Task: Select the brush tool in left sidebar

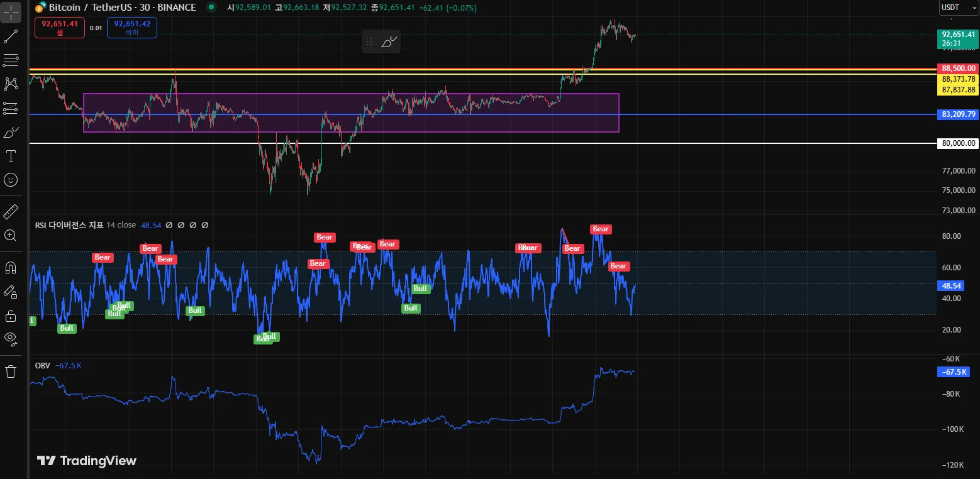Action: click(11, 133)
